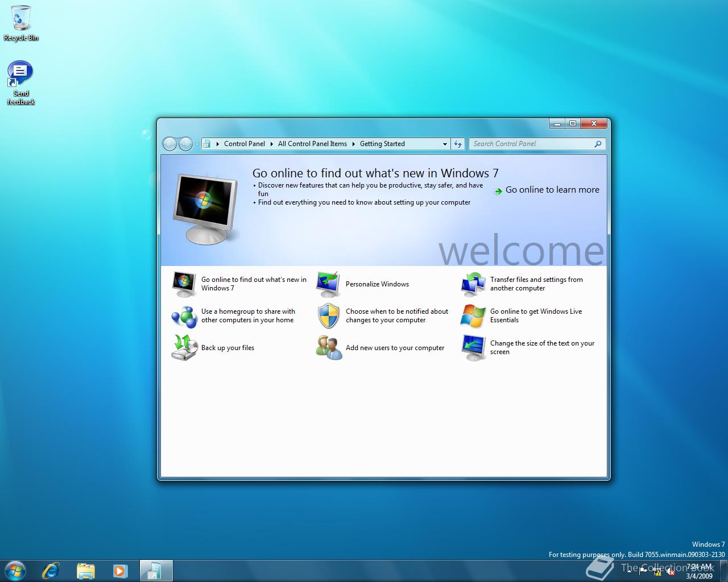
Task: Minimize the Getting Started window
Action: 557,123
